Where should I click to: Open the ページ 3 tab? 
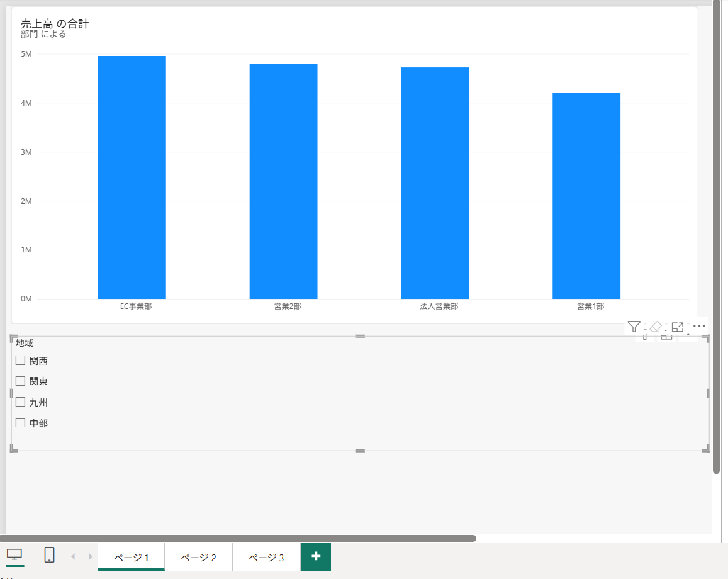pyautogui.click(x=267, y=557)
